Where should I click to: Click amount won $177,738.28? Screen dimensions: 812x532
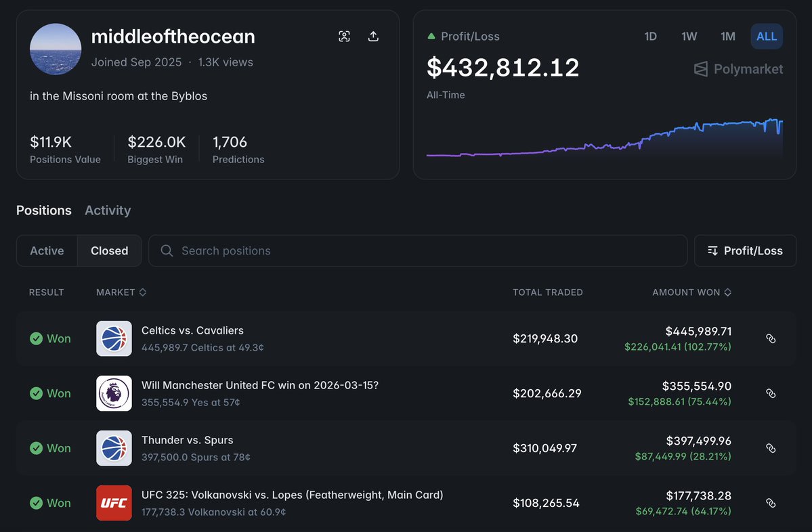699,495
